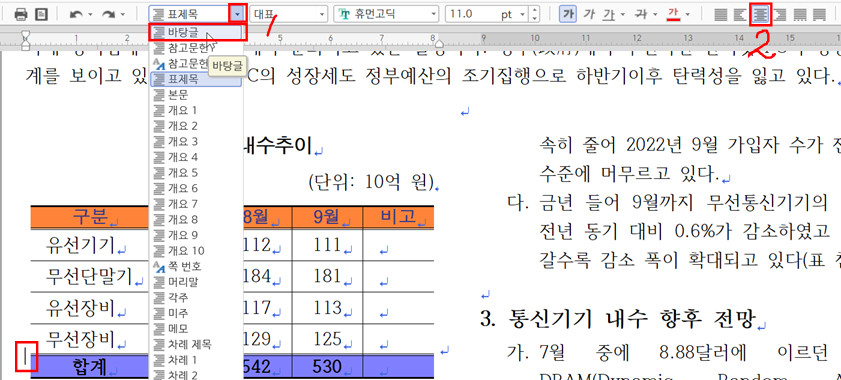Select 바탕글 style from list
Image resolution: width=841 pixels, height=380 pixels.
pyautogui.click(x=197, y=32)
